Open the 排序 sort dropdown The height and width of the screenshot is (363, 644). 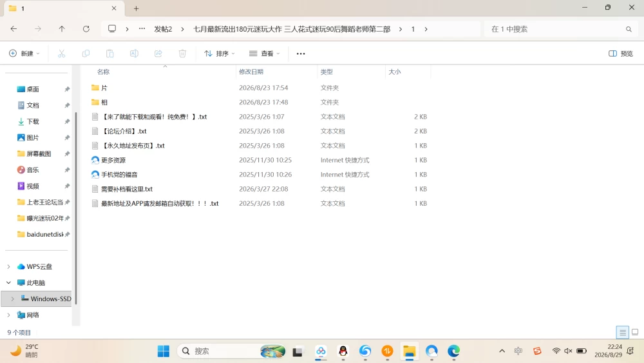tap(220, 54)
